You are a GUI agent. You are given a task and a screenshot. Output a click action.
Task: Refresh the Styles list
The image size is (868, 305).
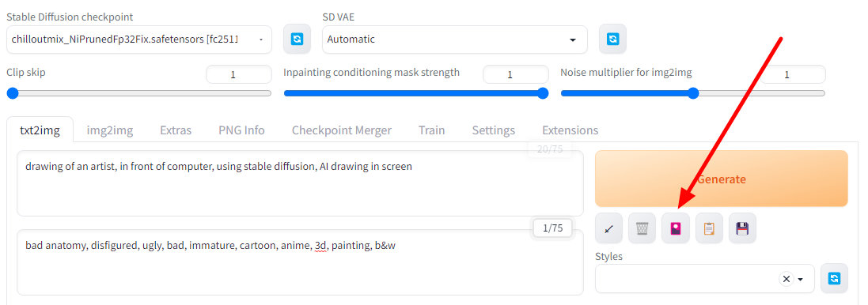[x=834, y=278]
